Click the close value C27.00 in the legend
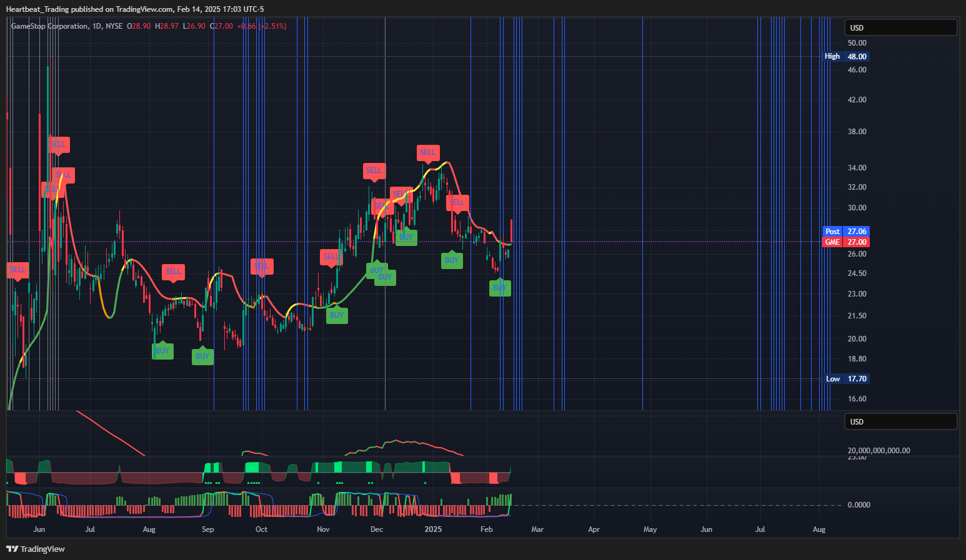The width and height of the screenshot is (966, 560). (x=221, y=26)
